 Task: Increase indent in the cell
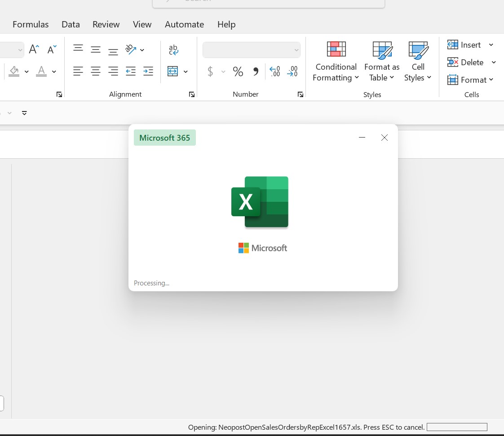pyautogui.click(x=148, y=71)
